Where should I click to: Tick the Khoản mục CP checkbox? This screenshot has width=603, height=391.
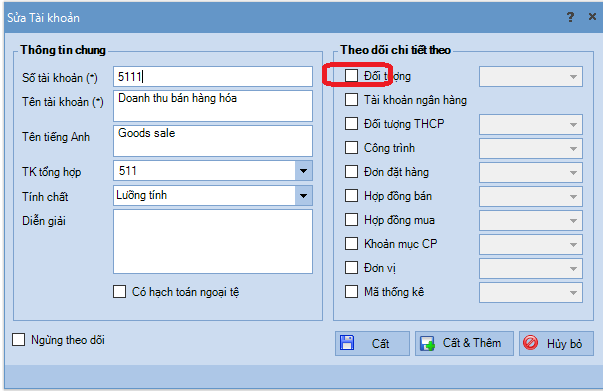click(x=351, y=244)
